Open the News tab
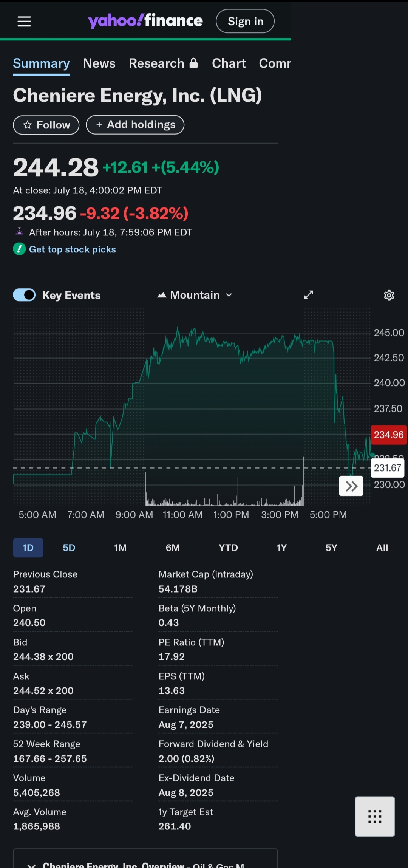The image size is (408, 868). point(99,63)
